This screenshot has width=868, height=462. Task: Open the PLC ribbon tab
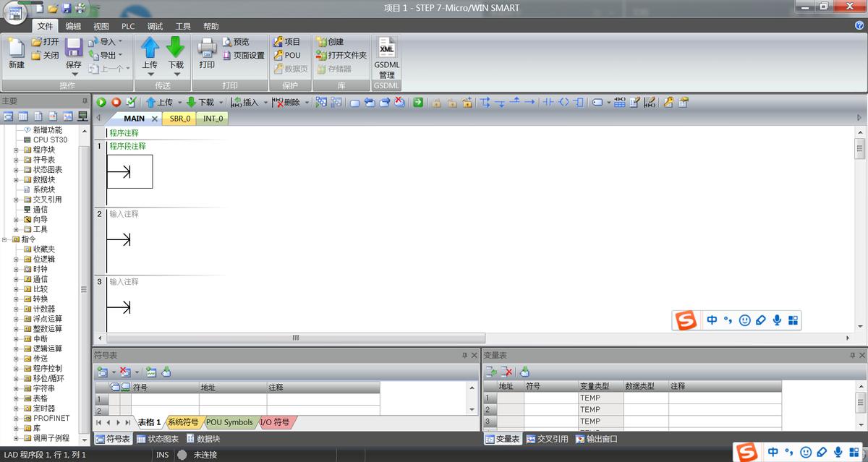[x=128, y=26]
